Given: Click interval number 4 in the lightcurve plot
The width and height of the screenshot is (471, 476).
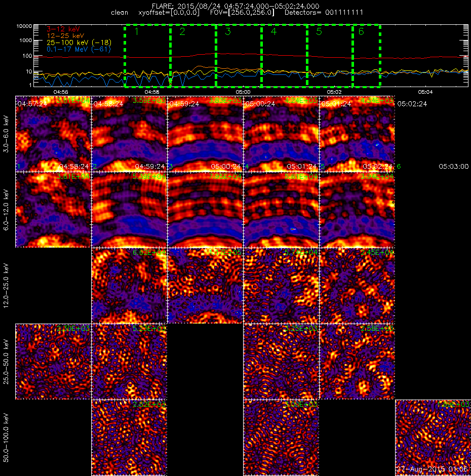Looking at the screenshot, I should click(273, 31).
